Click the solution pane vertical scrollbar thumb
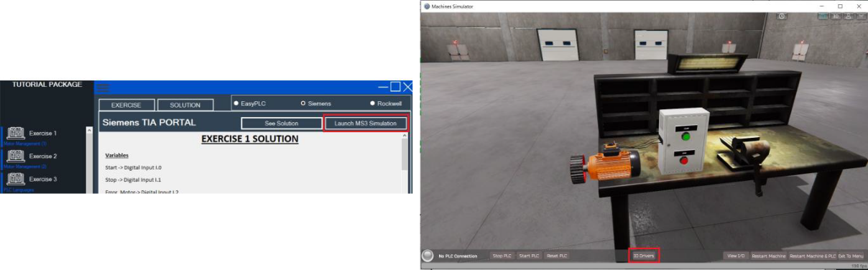The height and width of the screenshot is (270, 868). tap(404, 155)
